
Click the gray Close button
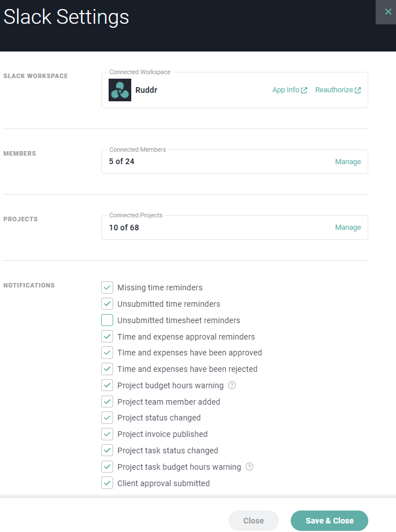[x=253, y=521]
